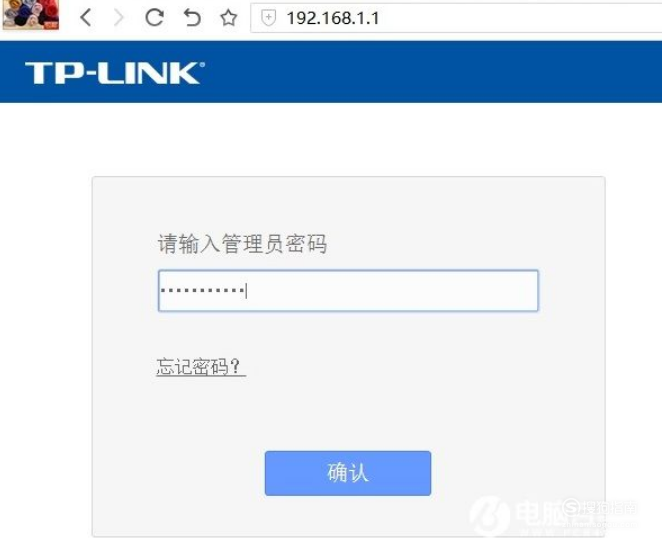Click the masked password dots in the field

(202, 290)
